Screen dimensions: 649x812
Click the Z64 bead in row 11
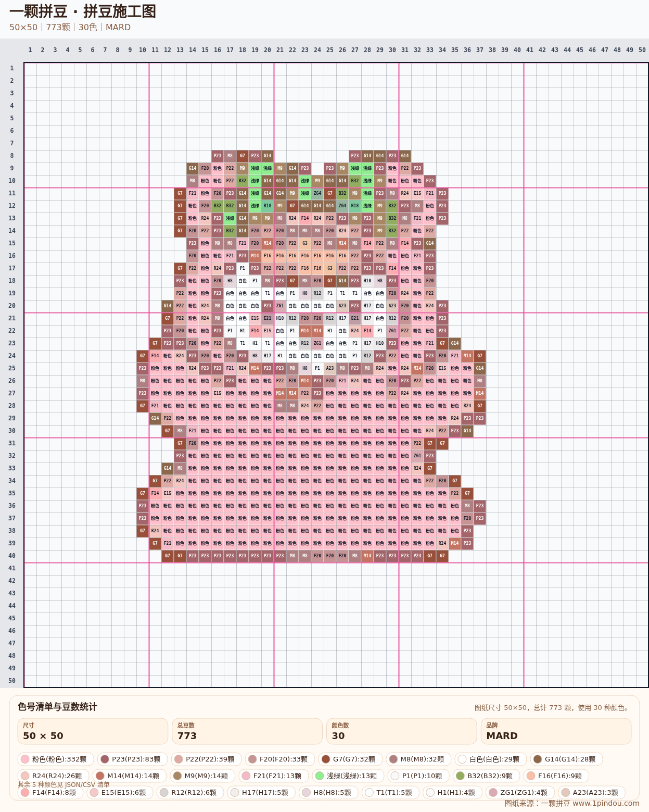[317, 193]
